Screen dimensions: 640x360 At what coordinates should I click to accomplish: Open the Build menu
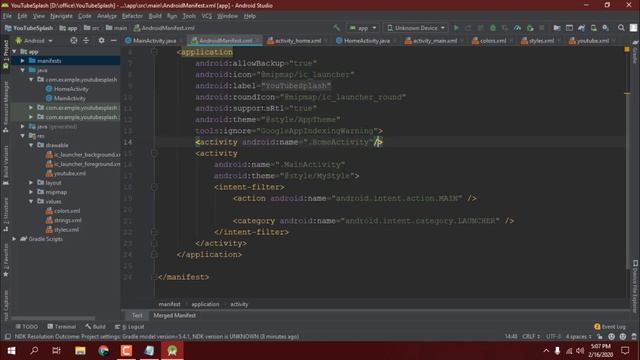click(x=155, y=16)
